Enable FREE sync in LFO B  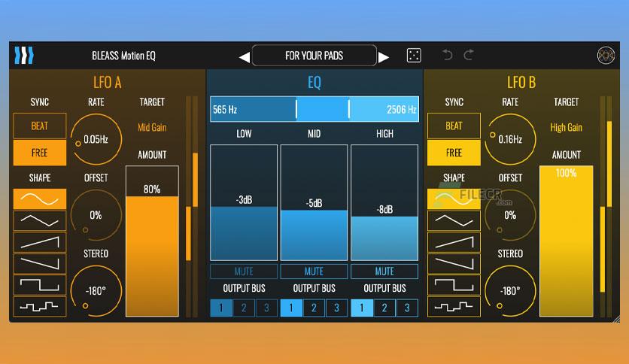tap(454, 153)
